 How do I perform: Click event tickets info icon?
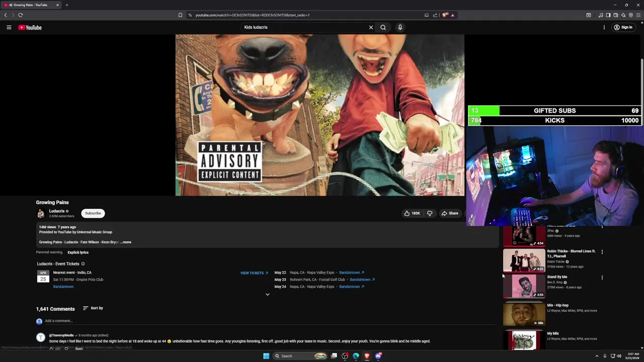pos(83,264)
